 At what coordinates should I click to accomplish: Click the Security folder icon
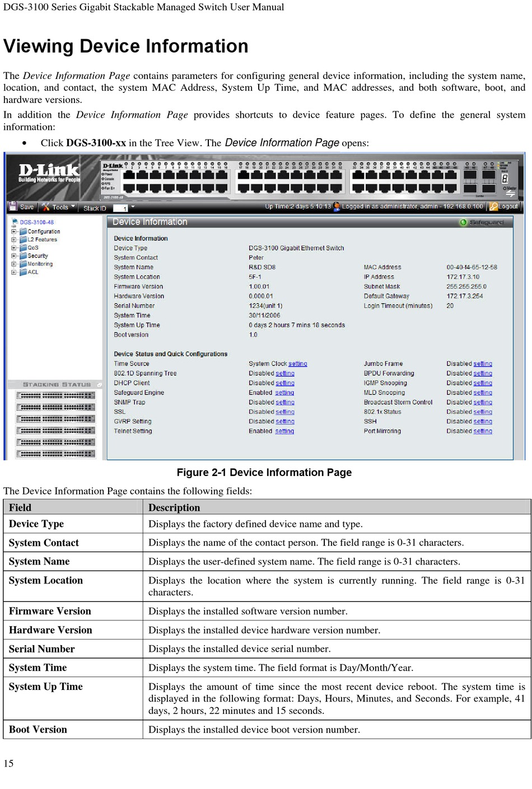tap(23, 255)
